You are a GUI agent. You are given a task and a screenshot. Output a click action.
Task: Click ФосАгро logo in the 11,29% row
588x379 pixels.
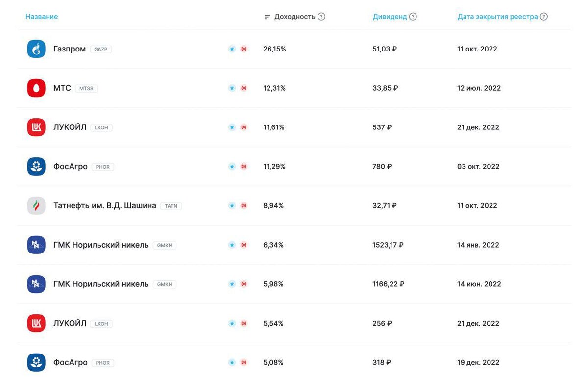(36, 167)
